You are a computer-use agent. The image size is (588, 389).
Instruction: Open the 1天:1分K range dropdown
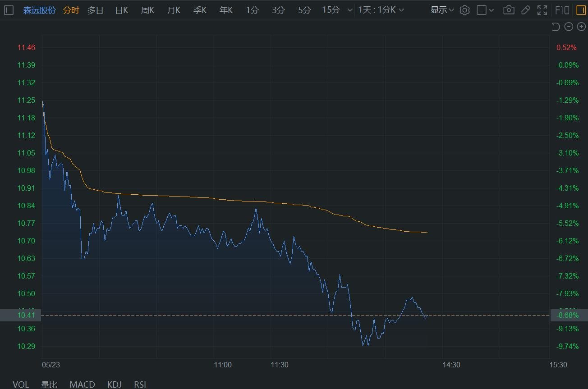[381, 10]
